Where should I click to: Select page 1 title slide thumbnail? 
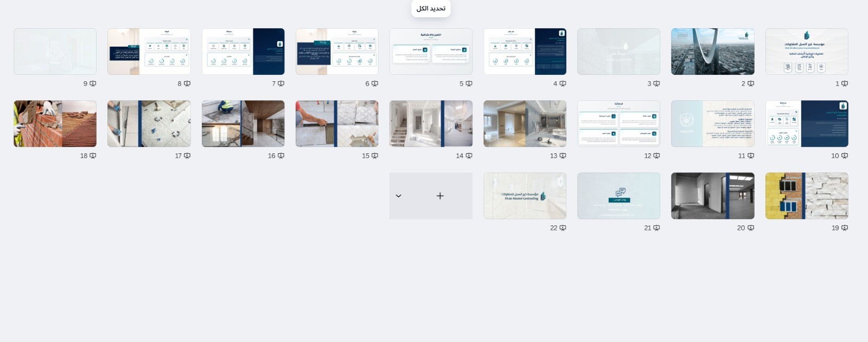point(807,51)
